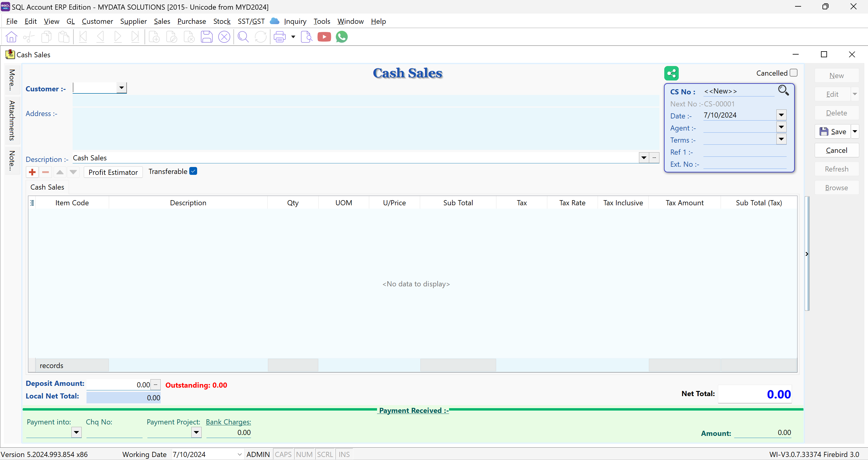868x460 pixels.
Task: Click the magnifier beside CS No
Action: [x=783, y=90]
